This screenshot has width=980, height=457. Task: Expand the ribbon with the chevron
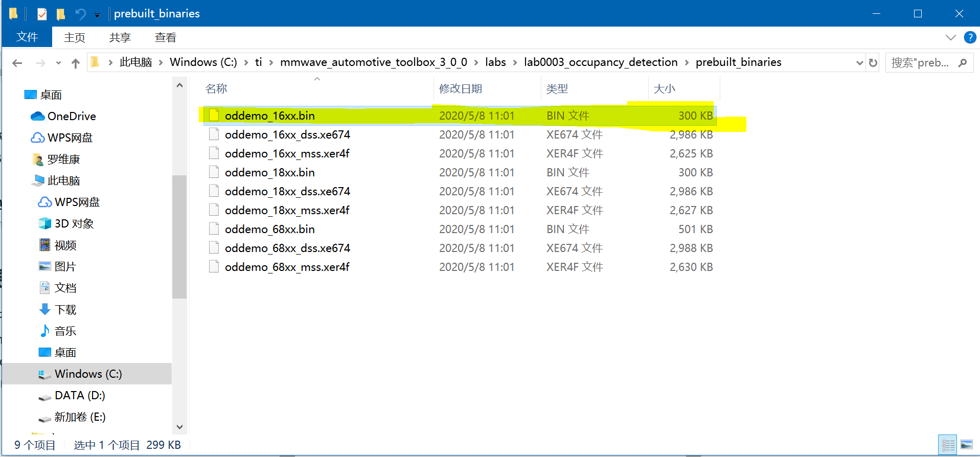(950, 37)
